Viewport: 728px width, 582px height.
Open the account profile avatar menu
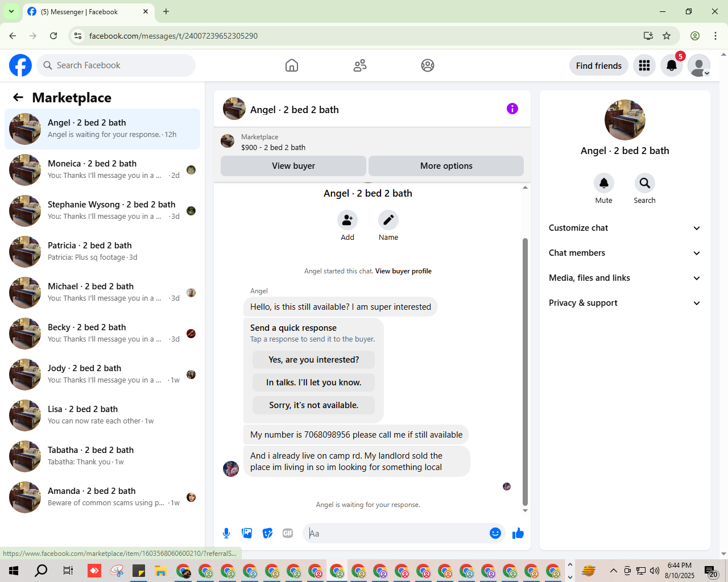[x=699, y=65]
